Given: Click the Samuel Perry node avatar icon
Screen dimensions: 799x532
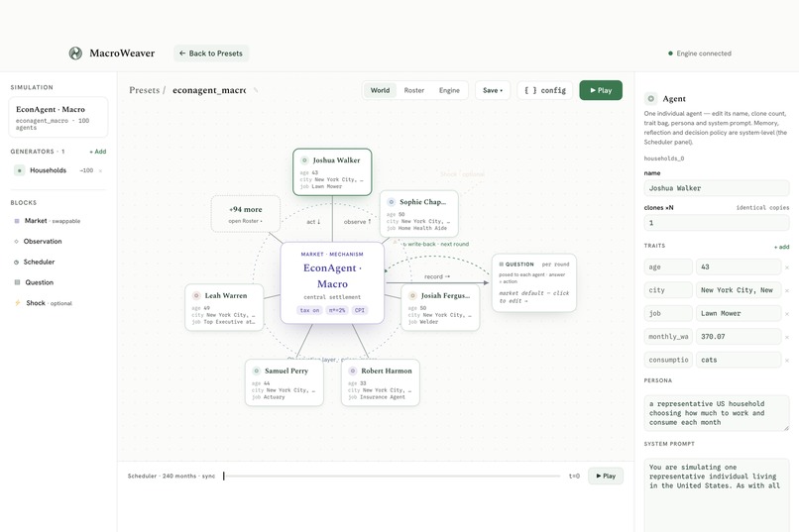Looking at the screenshot, I should (257, 372).
